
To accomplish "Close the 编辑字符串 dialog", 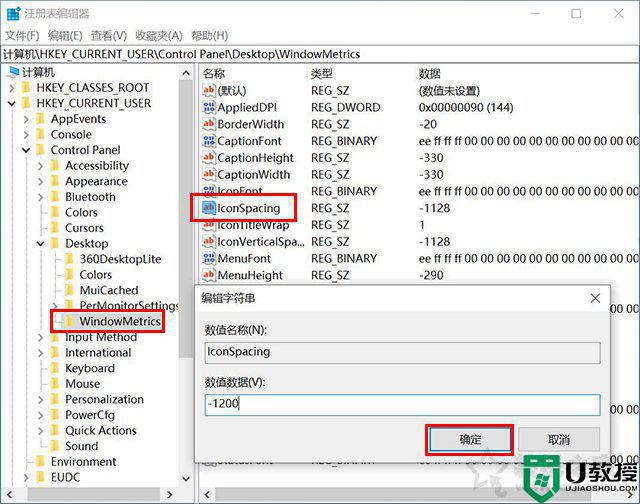I will (x=595, y=298).
